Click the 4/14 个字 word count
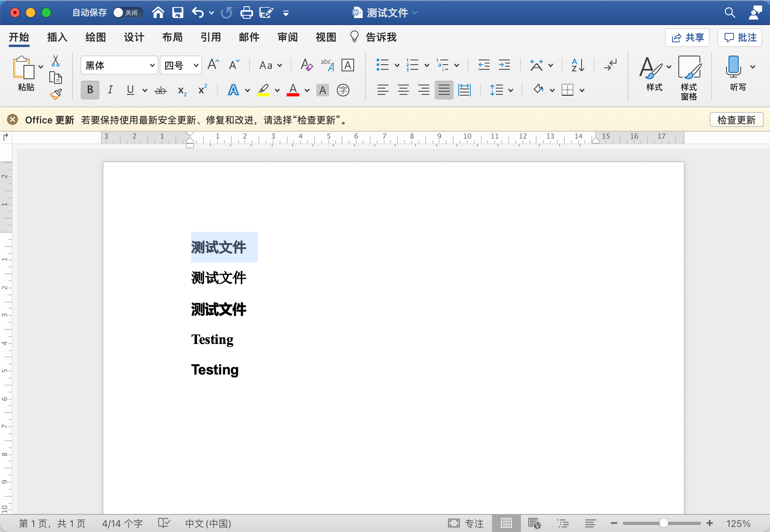Viewport: 770px width, 532px height. coord(123,523)
